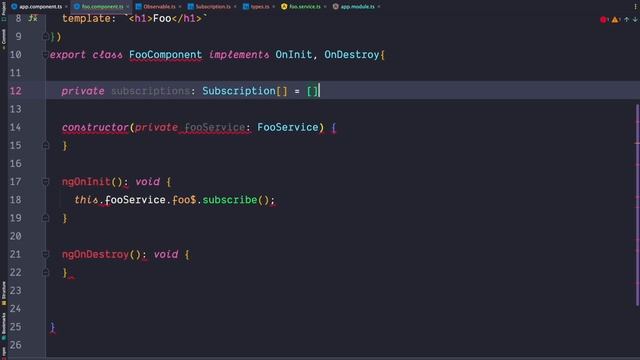Viewport: 640px width, 360px height.
Task: Collapse ngOnInit fold marker on line 17
Action: click(46, 182)
